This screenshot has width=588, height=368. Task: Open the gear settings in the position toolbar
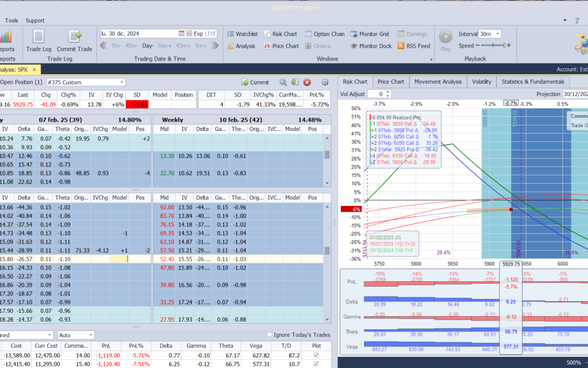(x=324, y=82)
